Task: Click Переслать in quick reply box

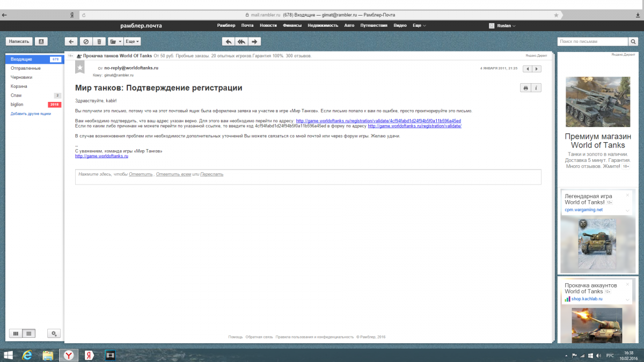Action: coord(211,174)
